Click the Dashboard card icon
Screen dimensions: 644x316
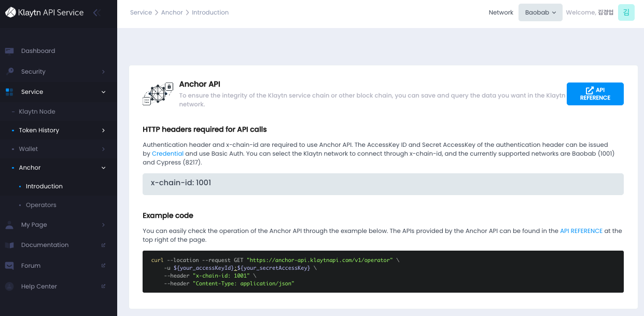[x=9, y=51]
